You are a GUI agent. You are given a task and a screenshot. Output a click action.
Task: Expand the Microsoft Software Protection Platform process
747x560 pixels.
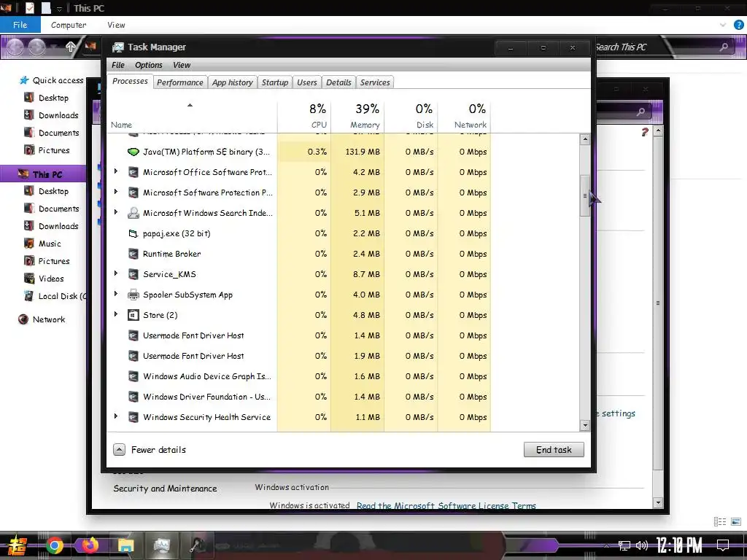click(116, 192)
